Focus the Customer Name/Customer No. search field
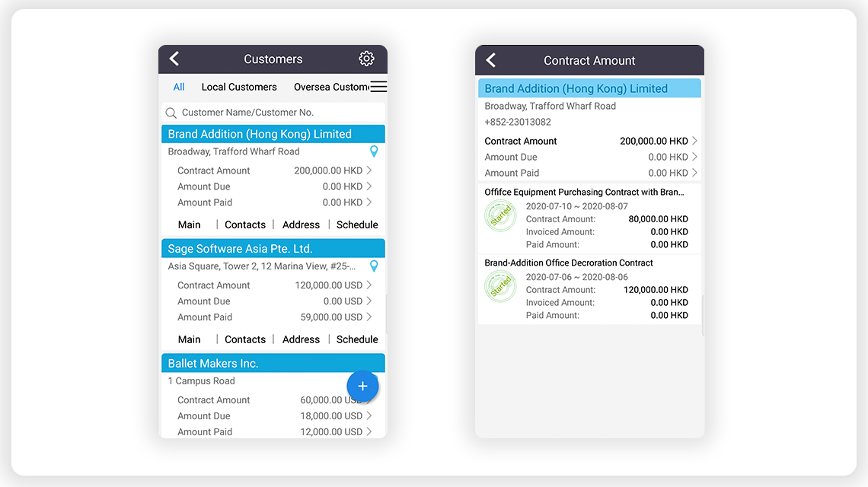 pyautogui.click(x=273, y=113)
